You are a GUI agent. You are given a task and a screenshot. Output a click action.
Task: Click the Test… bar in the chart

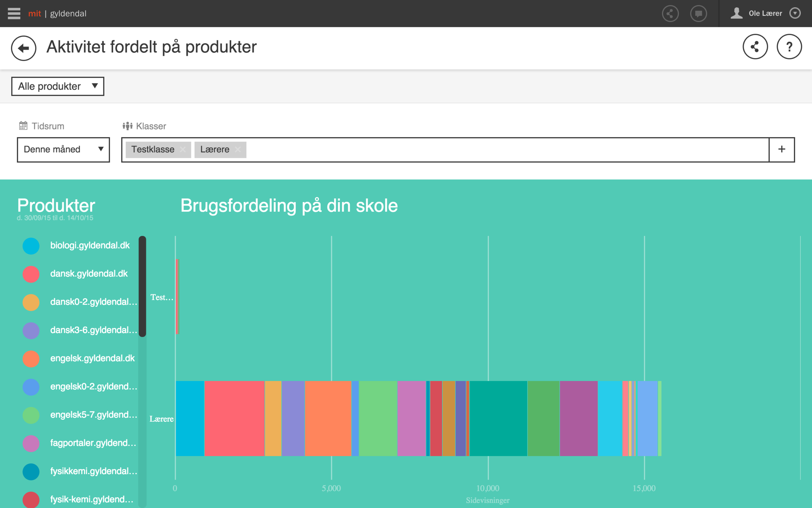[177, 297]
